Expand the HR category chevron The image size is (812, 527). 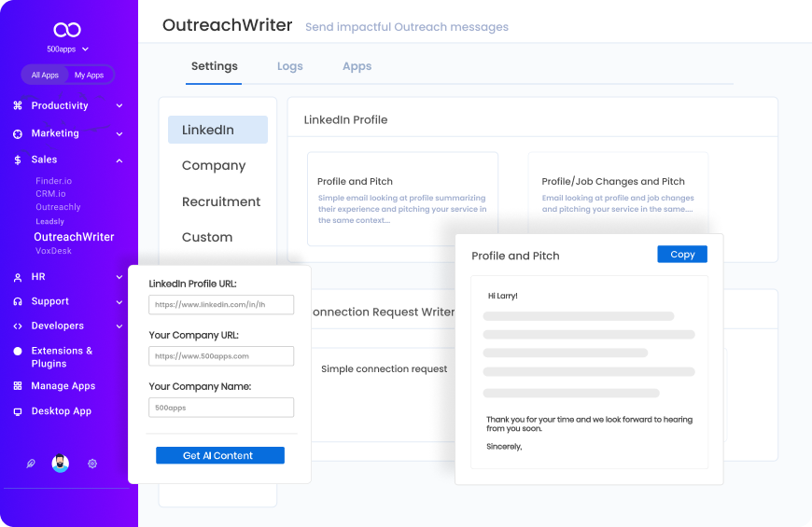tap(119, 277)
